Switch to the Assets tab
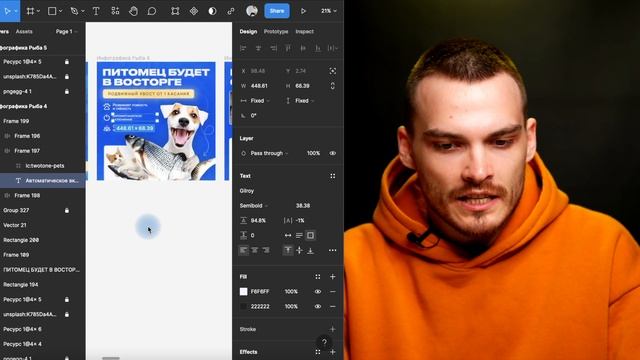This screenshot has width=640, height=360. [x=24, y=31]
